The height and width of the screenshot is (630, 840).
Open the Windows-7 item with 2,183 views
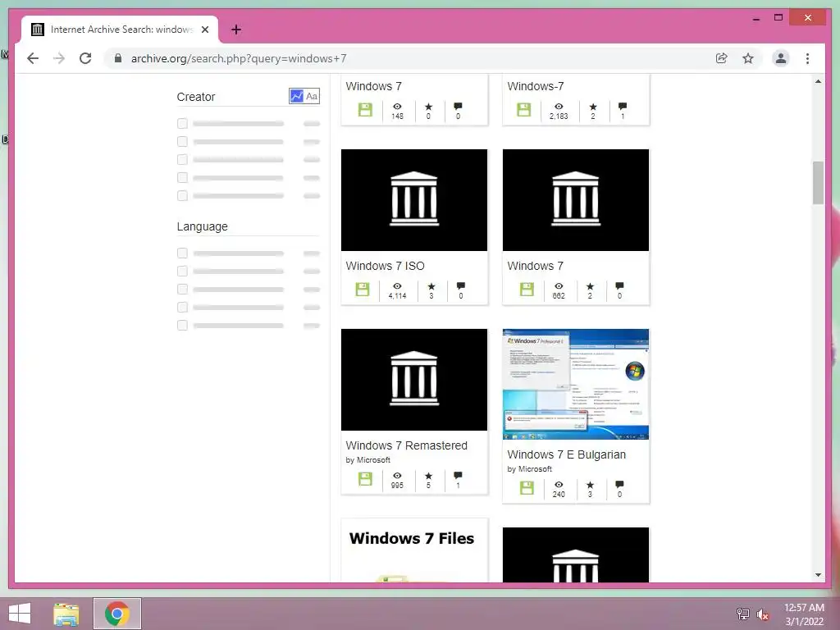tap(535, 86)
